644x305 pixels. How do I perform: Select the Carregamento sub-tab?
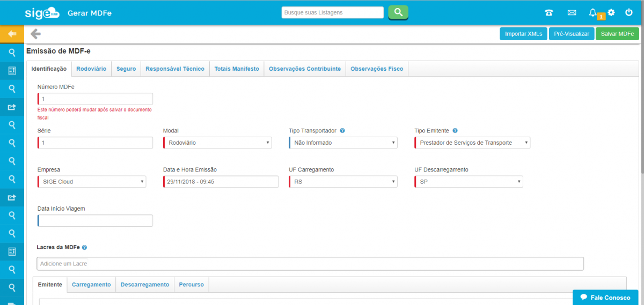tap(91, 285)
